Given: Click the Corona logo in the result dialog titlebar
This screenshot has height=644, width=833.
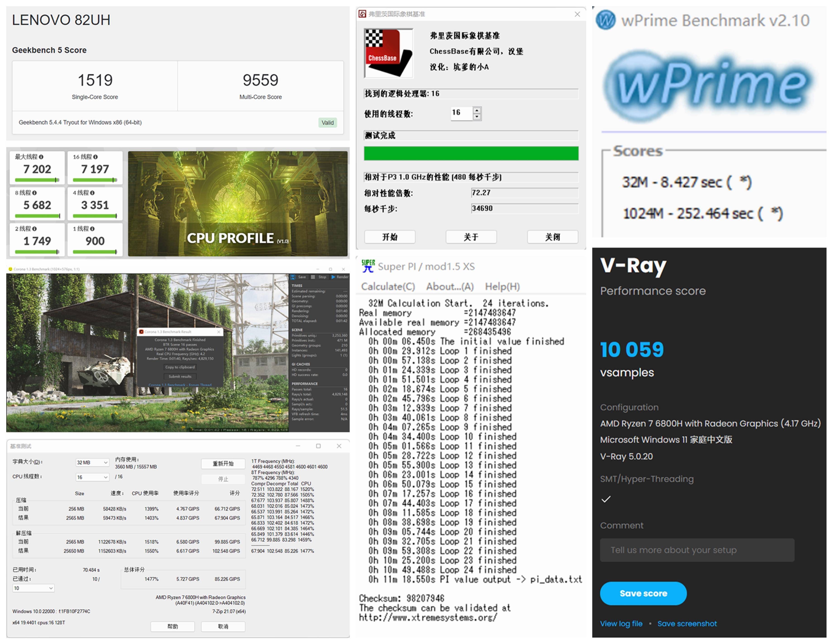Looking at the screenshot, I should click(141, 331).
